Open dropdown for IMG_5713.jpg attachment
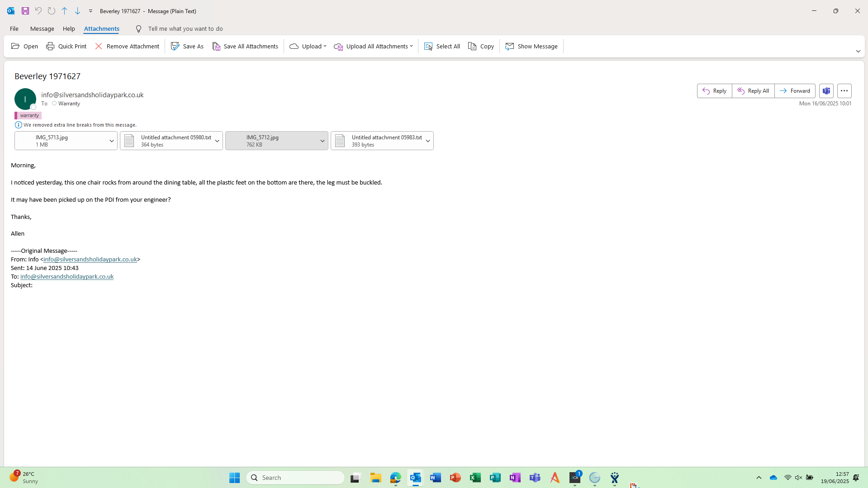Viewport: 868px width, 488px height. coord(112,141)
